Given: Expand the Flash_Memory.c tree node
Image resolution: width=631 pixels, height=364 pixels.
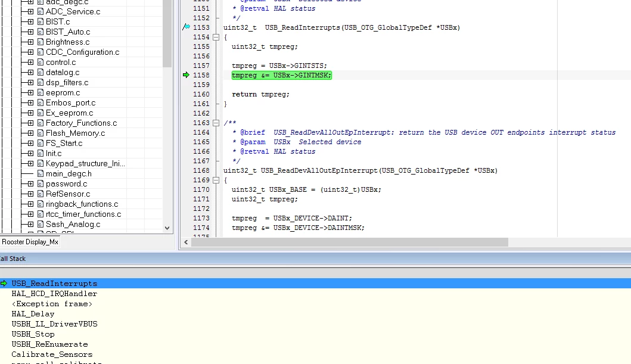Looking at the screenshot, I should click(30, 133).
